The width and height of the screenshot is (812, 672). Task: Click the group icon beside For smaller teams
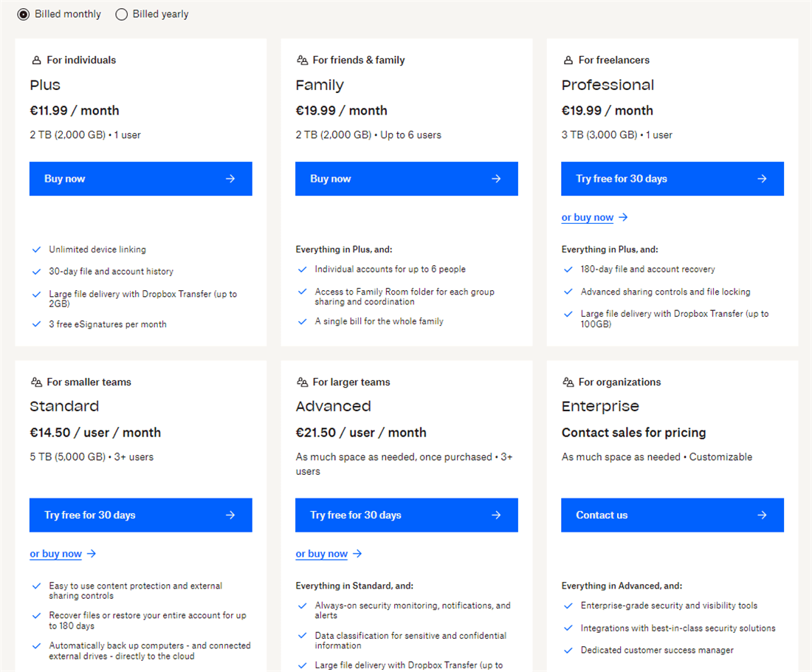(36, 383)
